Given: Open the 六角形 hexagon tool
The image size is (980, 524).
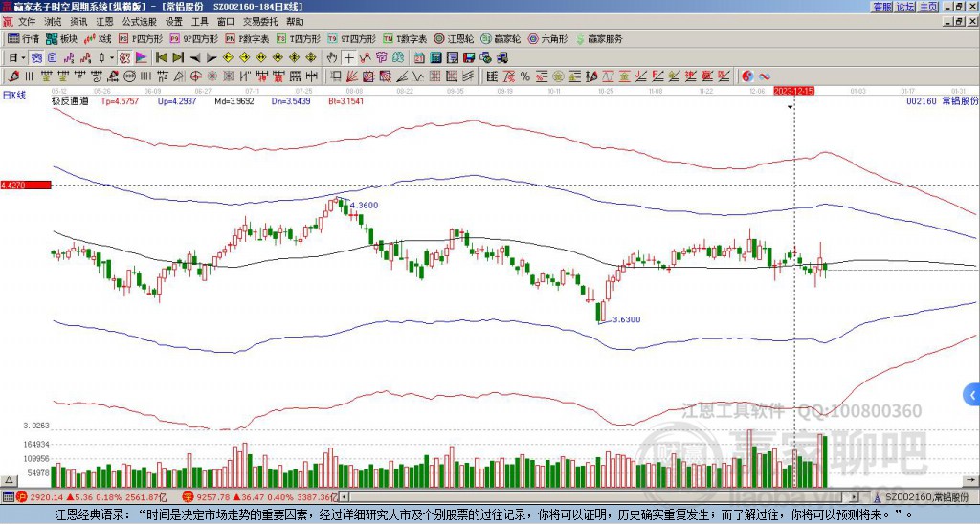Looking at the screenshot, I should click(547, 38).
